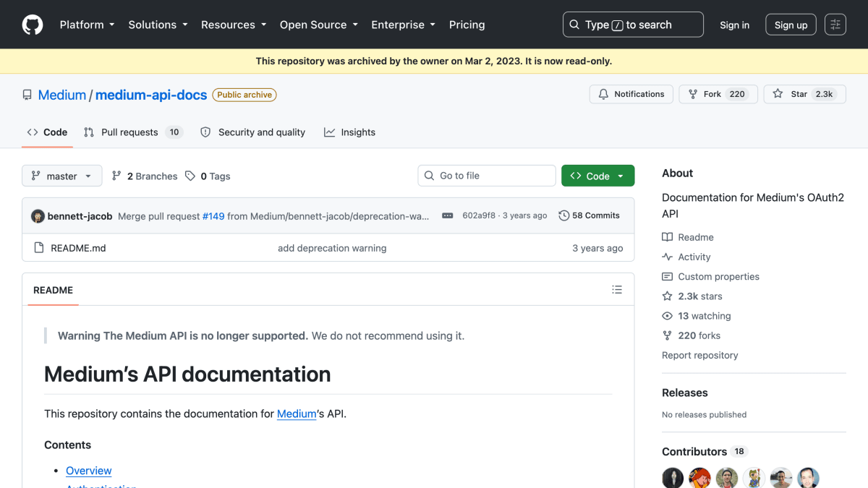Viewport: 868px width, 488px height.
Task: Jump to Overview in README contents
Action: click(x=89, y=470)
